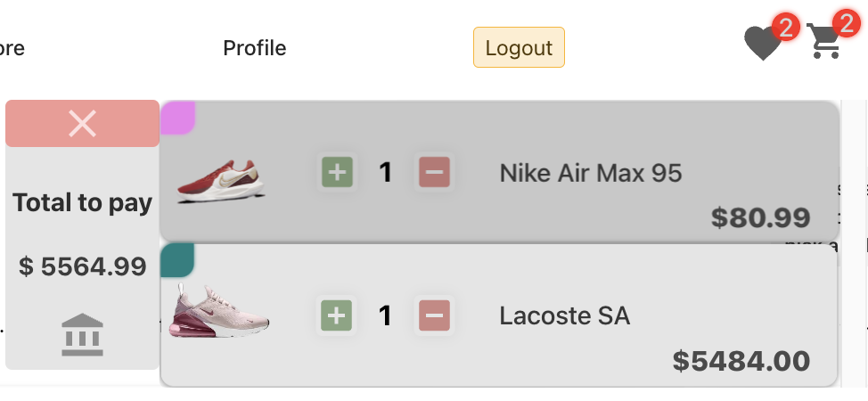Click the bank payment icon
This screenshot has width=868, height=401.
point(82,334)
